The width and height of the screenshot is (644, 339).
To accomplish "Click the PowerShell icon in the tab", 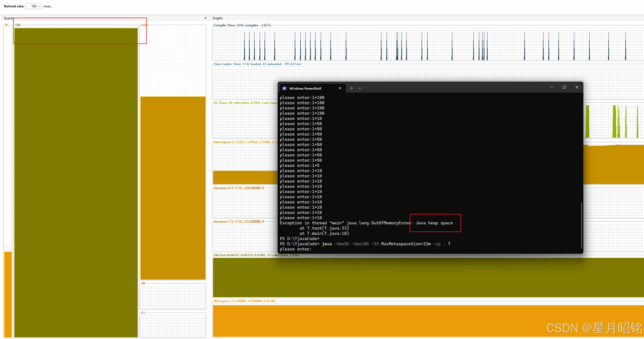I will 285,88.
